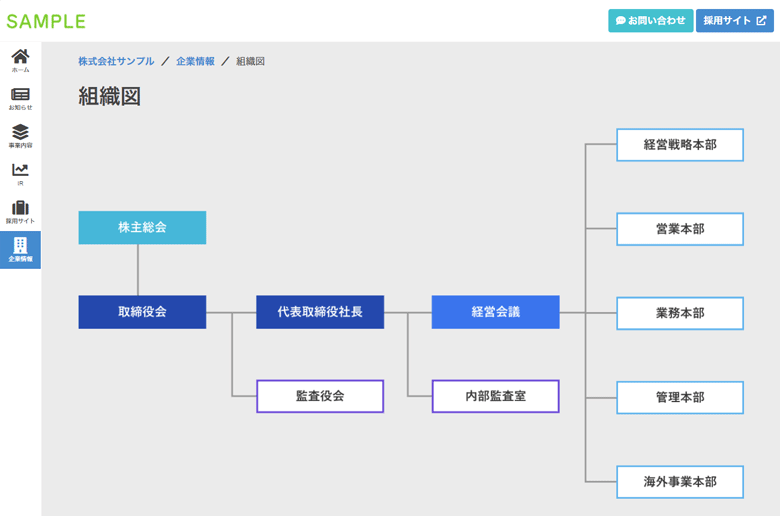
Task: Select the 海外事業本部 department box
Action: (x=680, y=481)
